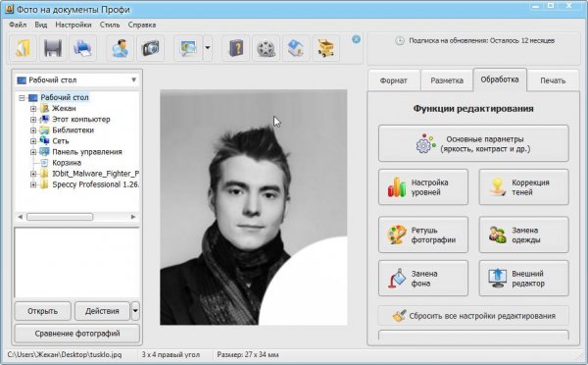Click the Открыть button
588x365 pixels.
coord(43,311)
